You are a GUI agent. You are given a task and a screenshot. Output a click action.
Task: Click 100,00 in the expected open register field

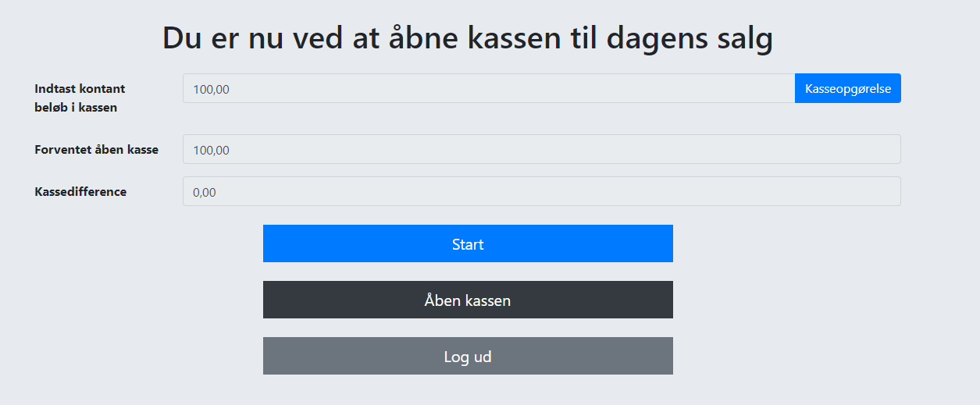(211, 150)
